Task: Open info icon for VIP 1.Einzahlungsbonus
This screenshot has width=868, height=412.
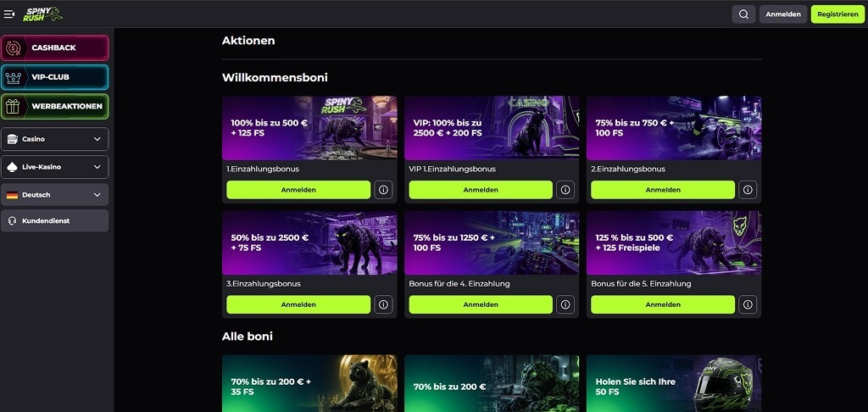Action: [565, 190]
